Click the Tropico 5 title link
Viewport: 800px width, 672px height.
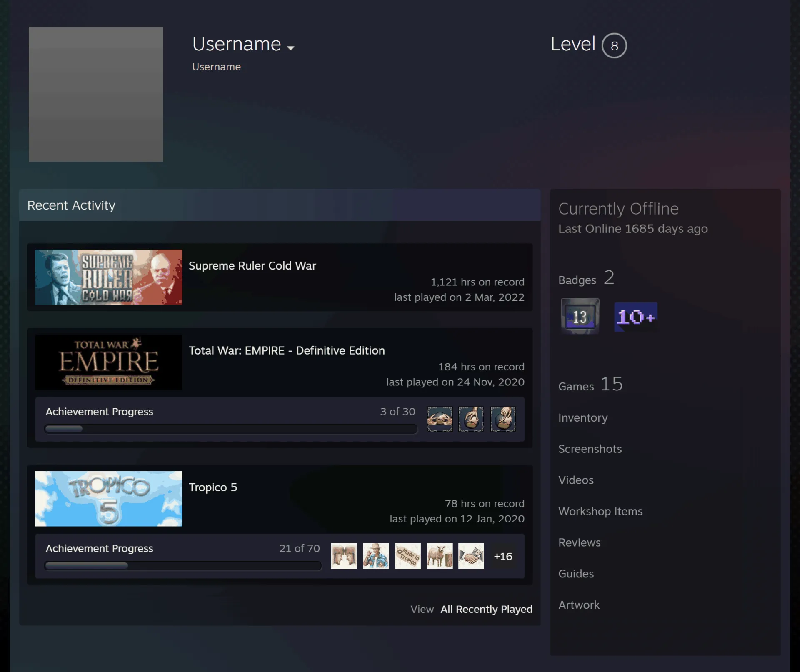pyautogui.click(x=213, y=487)
